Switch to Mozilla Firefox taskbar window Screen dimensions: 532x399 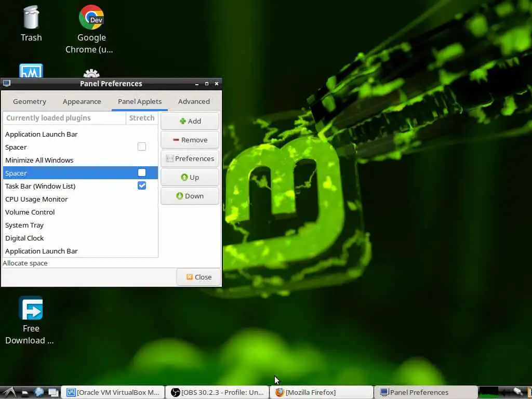coord(322,392)
